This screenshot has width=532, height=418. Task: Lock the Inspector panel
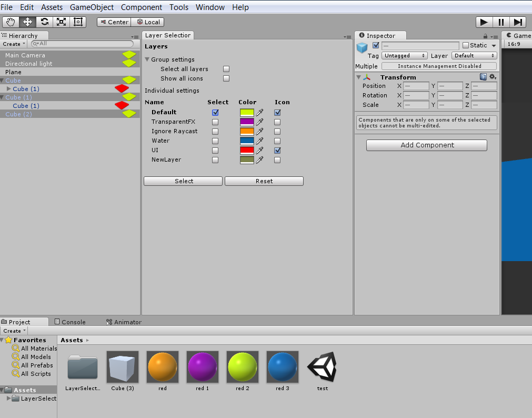point(485,36)
